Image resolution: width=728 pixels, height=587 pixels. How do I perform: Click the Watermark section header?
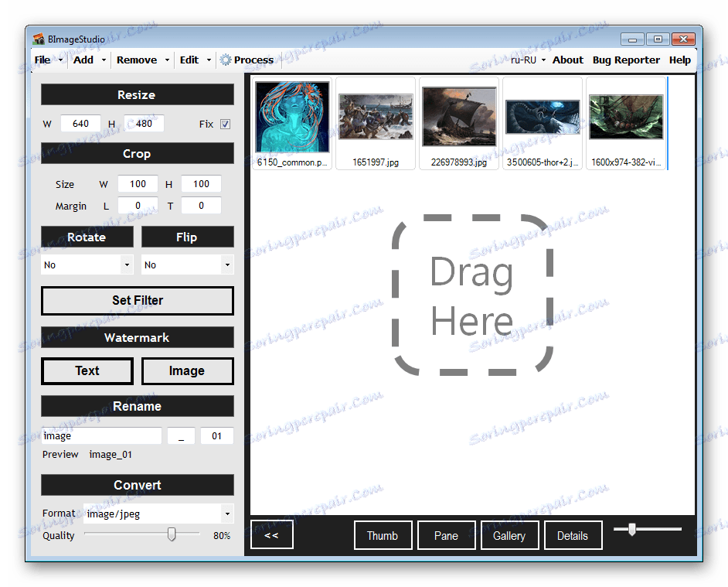pos(138,337)
